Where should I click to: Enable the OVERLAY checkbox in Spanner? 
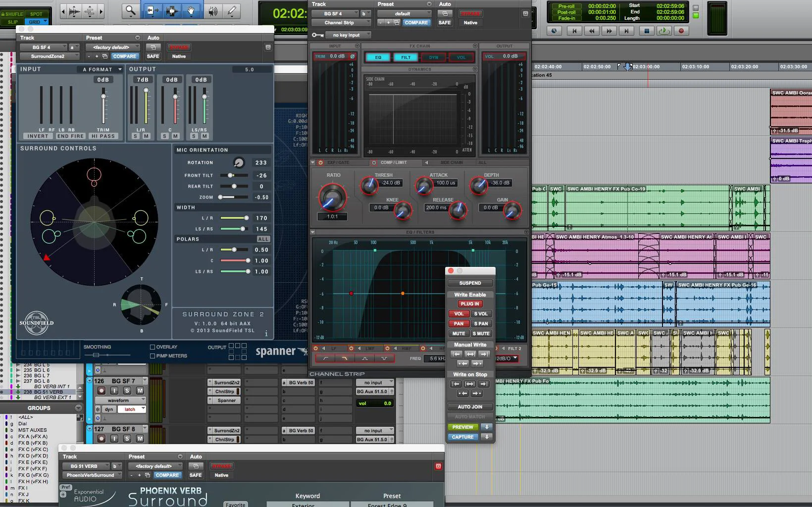point(152,347)
